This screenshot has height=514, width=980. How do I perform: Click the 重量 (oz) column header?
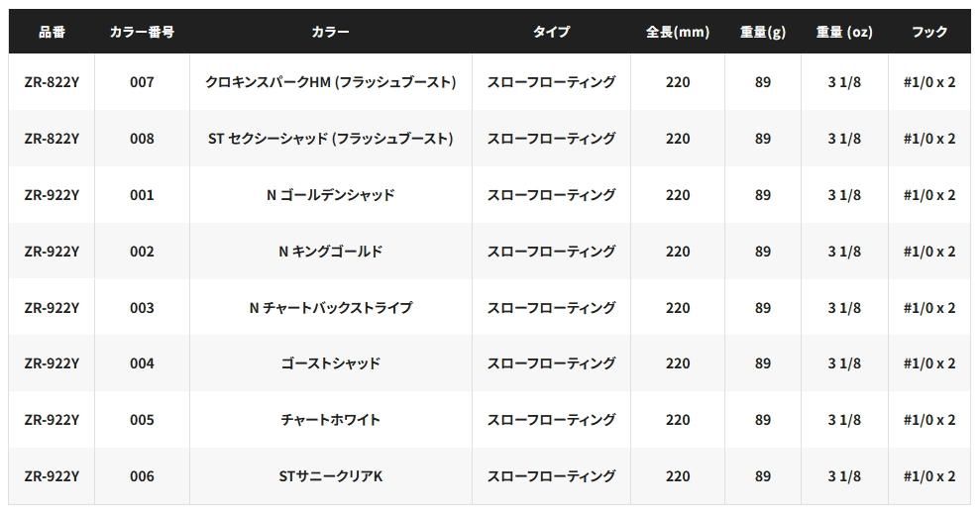(x=844, y=32)
